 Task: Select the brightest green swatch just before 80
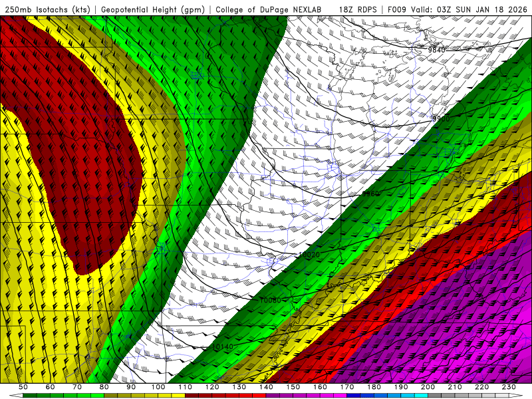click(97, 396)
